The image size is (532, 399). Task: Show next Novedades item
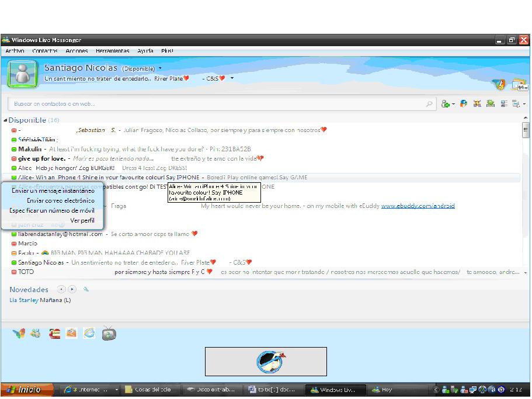(x=72, y=289)
